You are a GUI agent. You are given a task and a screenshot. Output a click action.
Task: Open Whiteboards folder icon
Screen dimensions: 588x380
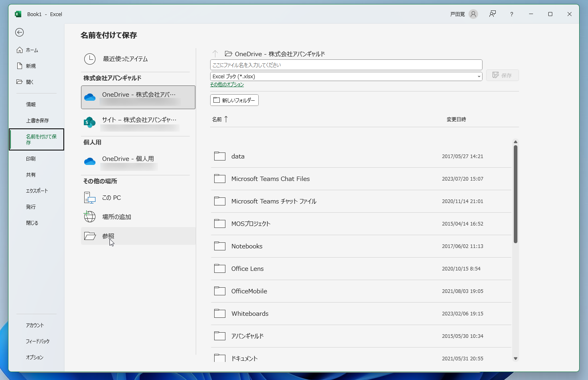(220, 313)
